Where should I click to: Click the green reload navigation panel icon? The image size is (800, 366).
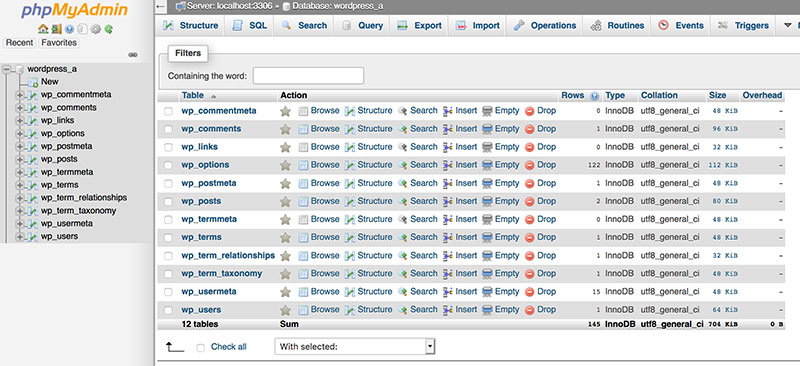click(109, 29)
